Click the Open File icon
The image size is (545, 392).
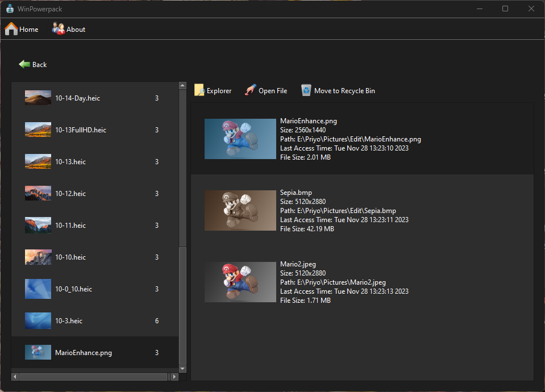pos(251,90)
